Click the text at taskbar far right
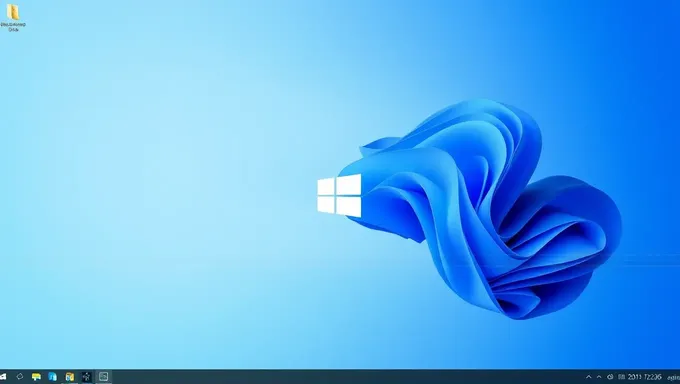The width and height of the screenshot is (680, 384). click(x=673, y=377)
